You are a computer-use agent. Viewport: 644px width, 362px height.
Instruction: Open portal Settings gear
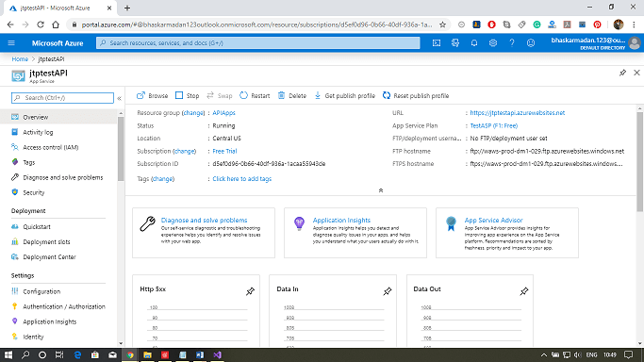(x=493, y=43)
